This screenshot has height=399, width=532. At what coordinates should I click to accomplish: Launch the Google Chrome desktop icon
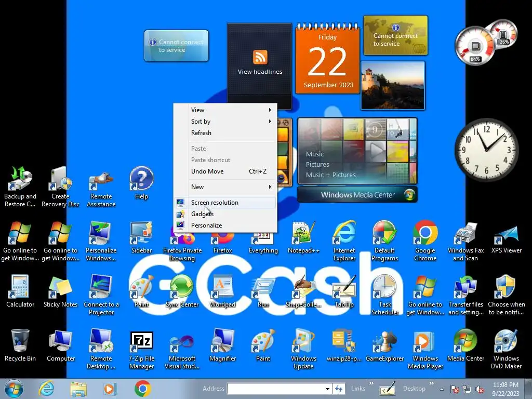(425, 241)
